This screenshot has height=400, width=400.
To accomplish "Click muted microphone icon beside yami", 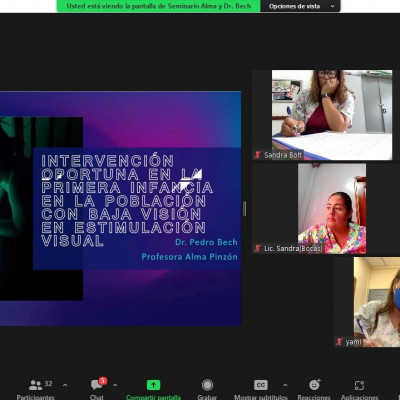I will [339, 342].
